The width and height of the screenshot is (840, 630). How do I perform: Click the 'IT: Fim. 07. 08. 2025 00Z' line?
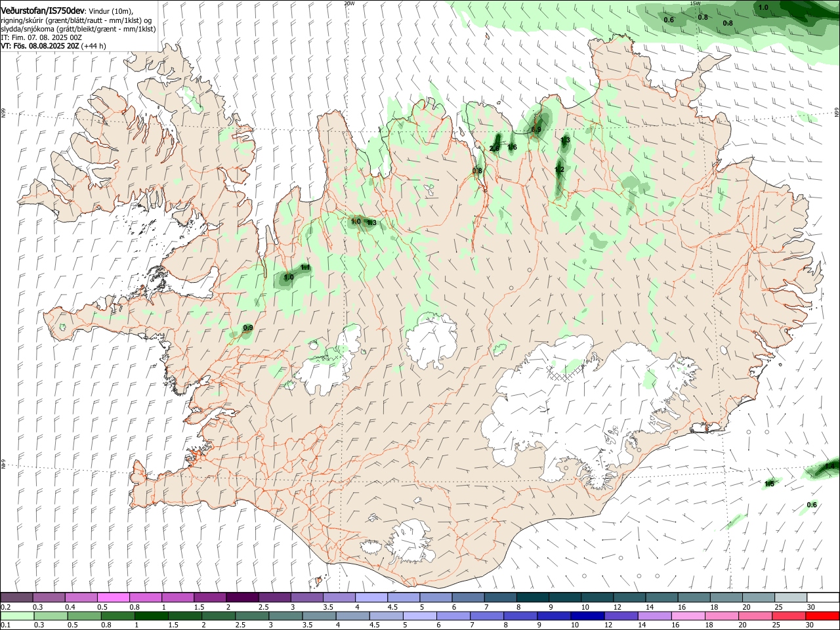(x=41, y=38)
